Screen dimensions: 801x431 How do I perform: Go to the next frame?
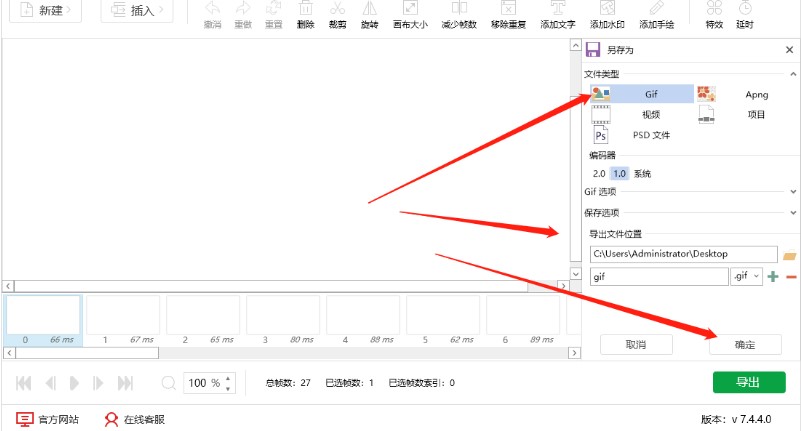point(98,383)
